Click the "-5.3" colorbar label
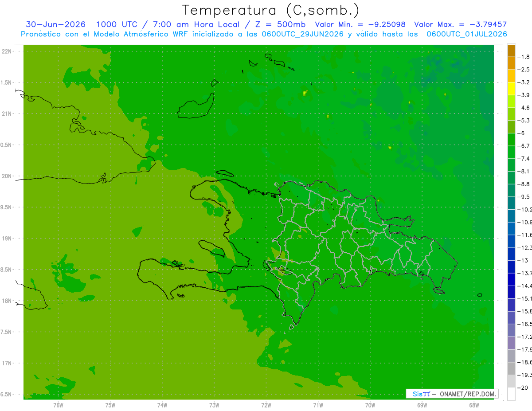The height and width of the screenshot is (411, 532). point(524,121)
